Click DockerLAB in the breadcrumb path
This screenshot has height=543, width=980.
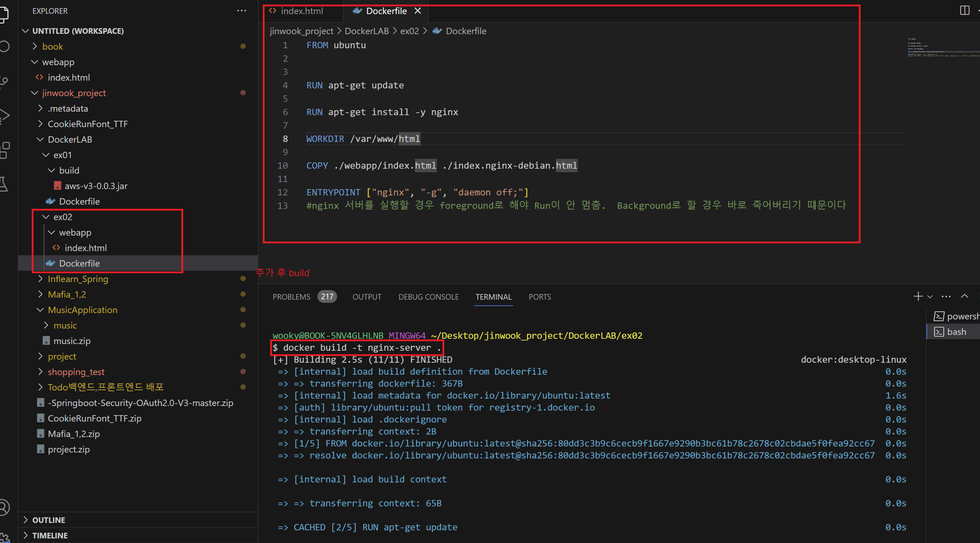(x=366, y=31)
